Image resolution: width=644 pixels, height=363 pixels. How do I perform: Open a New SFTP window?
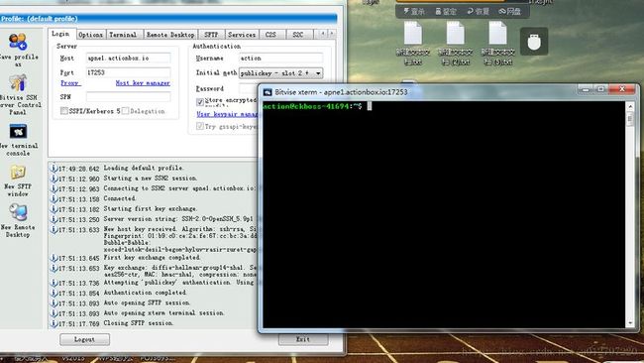(18, 173)
